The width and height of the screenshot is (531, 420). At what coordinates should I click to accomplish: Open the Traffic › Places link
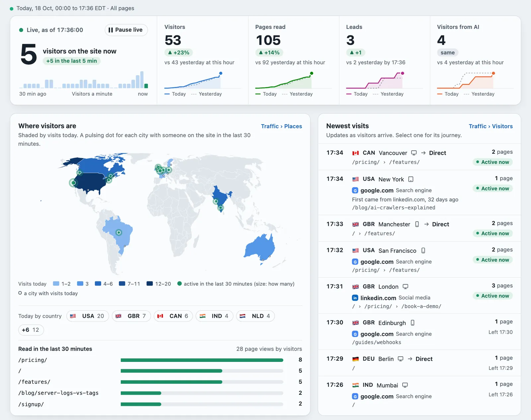(x=281, y=126)
